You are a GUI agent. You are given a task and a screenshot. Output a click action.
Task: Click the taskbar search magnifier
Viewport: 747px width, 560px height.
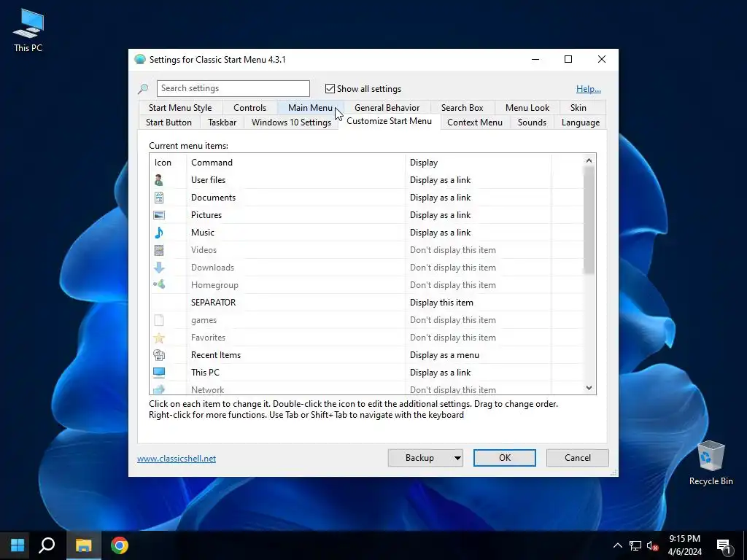point(47,545)
